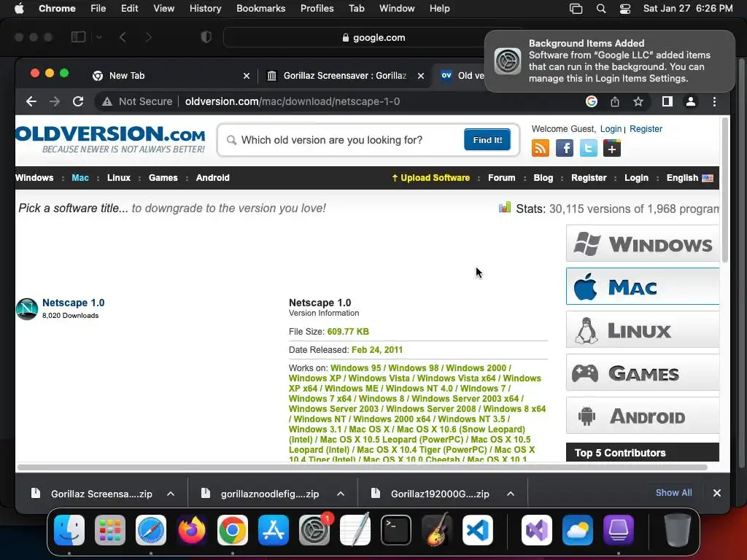Image resolution: width=747 pixels, height=560 pixels.
Task: Open Finder from the Dock
Action: click(x=69, y=530)
